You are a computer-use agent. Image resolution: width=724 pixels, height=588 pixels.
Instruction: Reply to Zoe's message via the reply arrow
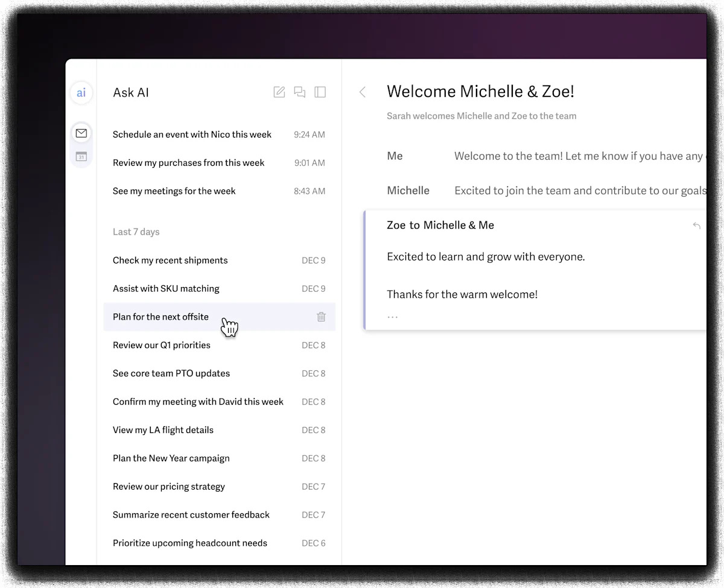click(x=697, y=225)
